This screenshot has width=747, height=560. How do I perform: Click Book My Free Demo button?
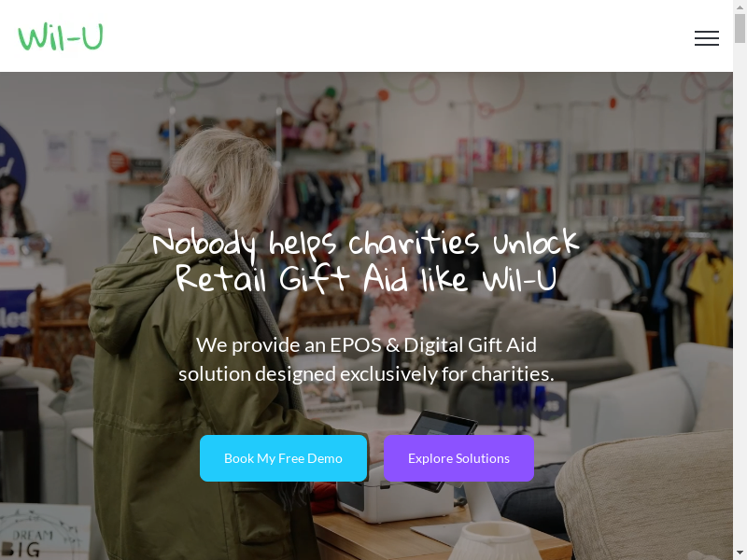pyautogui.click(x=284, y=458)
